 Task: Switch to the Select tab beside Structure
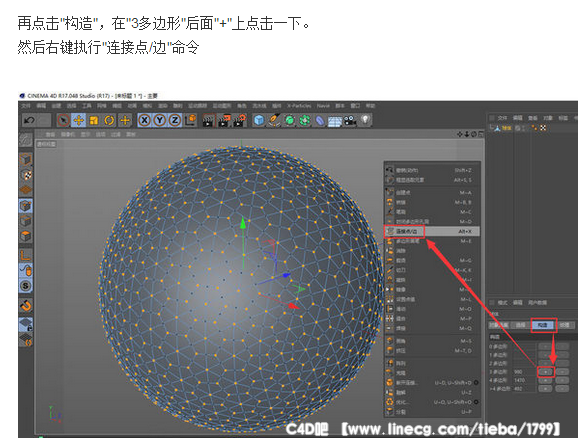point(521,325)
